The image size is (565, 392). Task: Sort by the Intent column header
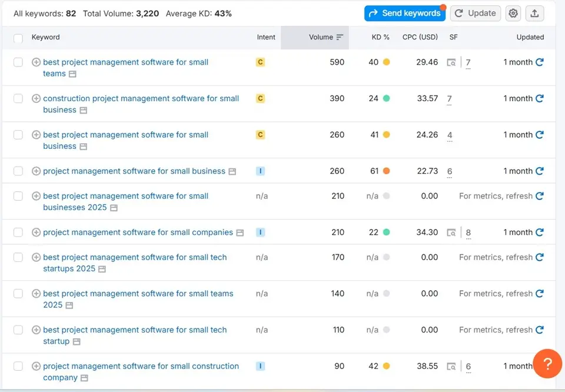[x=266, y=37]
